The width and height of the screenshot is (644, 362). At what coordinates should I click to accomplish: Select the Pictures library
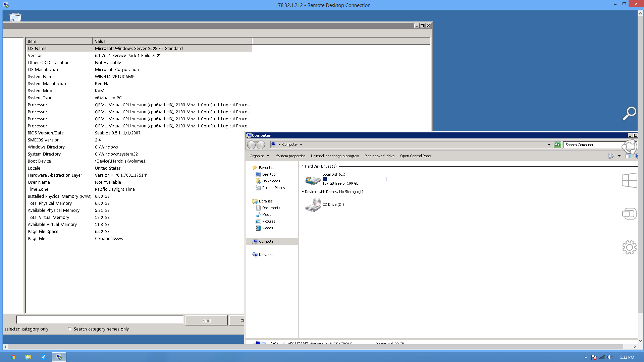(x=269, y=221)
